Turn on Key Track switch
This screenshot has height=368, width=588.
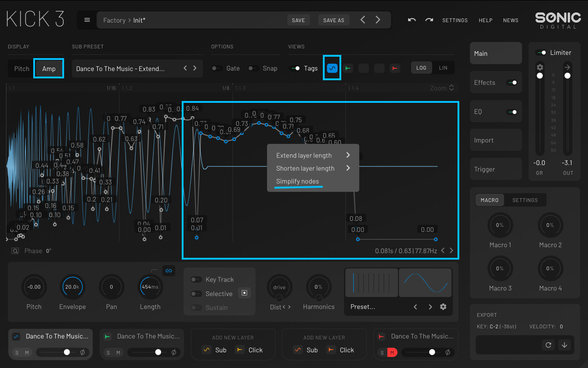click(x=196, y=279)
